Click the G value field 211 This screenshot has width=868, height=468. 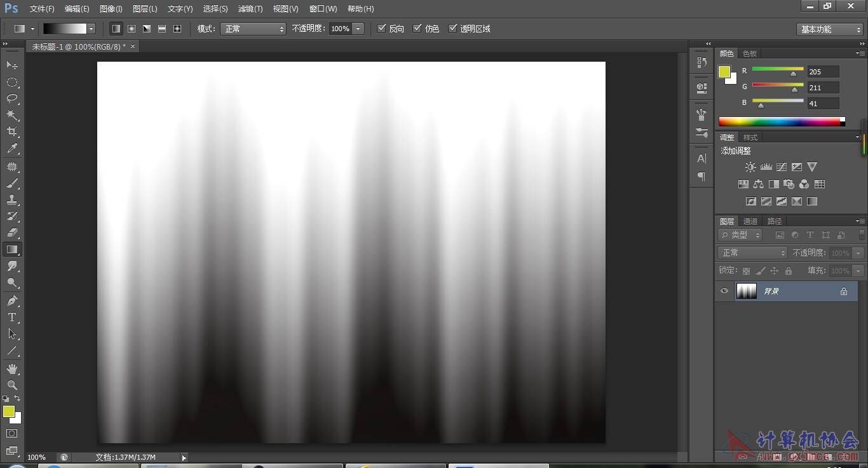pyautogui.click(x=823, y=88)
